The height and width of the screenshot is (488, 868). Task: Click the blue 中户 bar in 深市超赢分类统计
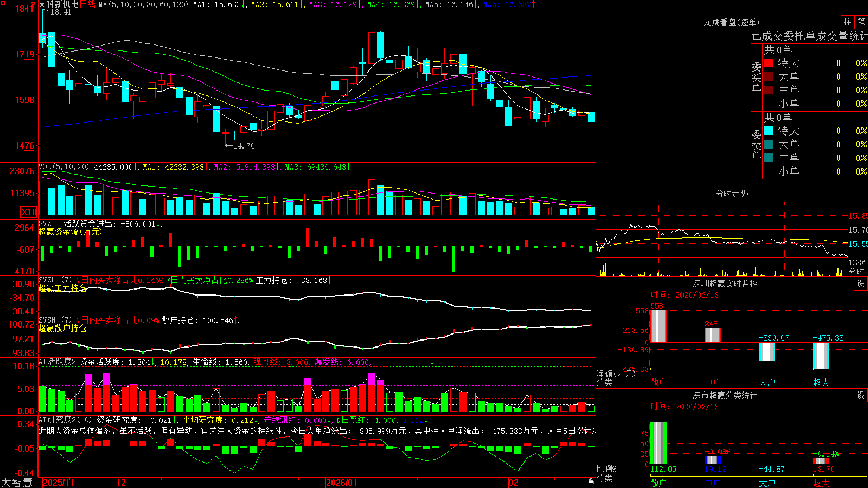tap(713, 460)
